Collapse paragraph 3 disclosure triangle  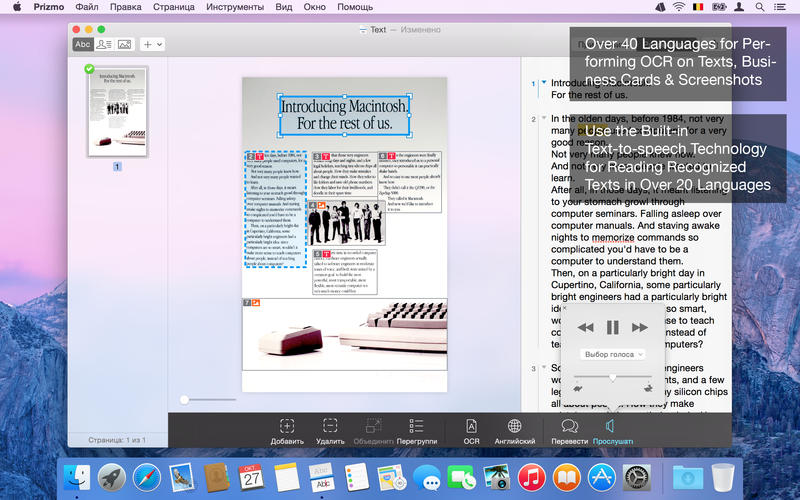(x=544, y=367)
